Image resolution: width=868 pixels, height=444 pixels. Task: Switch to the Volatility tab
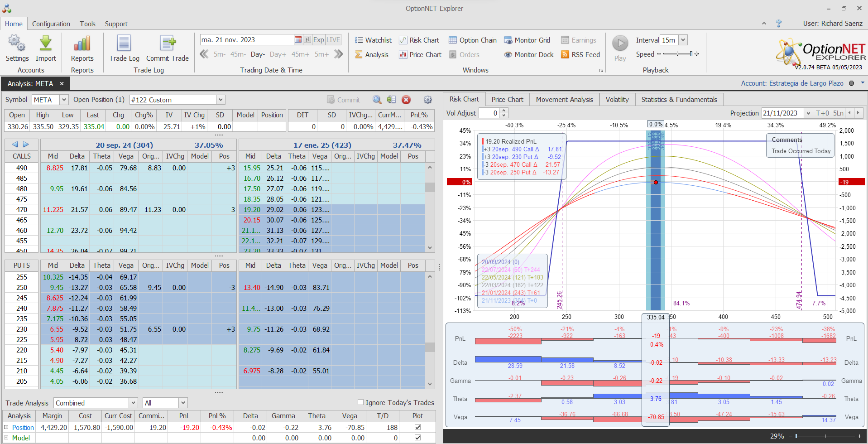coord(617,100)
